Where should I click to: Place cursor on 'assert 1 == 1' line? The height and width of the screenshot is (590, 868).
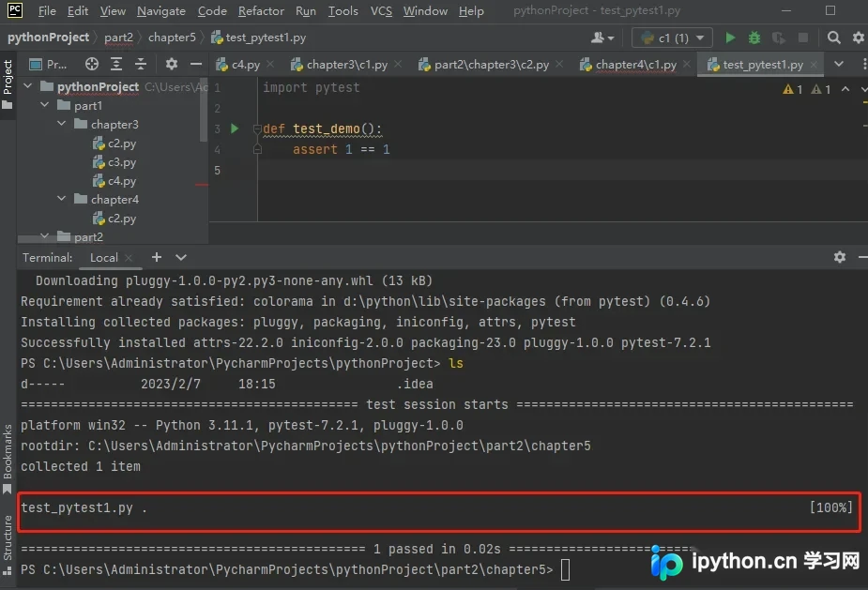click(341, 149)
